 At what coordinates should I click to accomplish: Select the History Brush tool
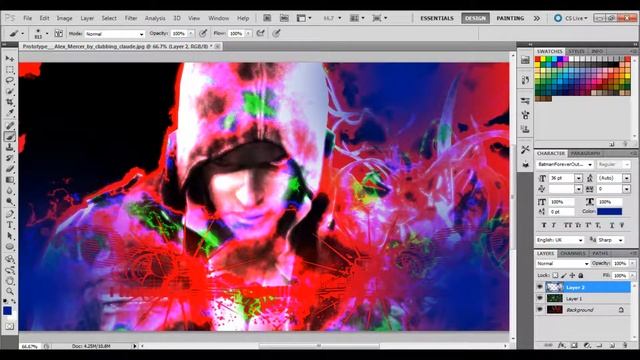(10, 158)
